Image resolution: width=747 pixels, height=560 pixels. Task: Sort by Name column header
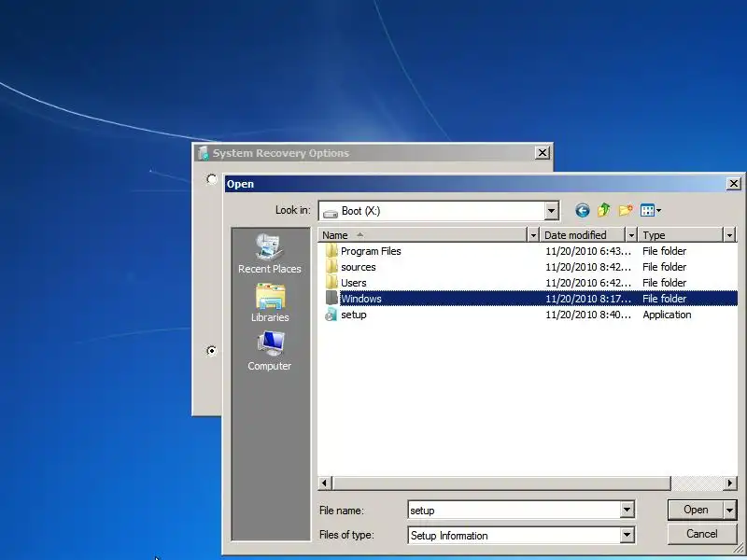422,235
